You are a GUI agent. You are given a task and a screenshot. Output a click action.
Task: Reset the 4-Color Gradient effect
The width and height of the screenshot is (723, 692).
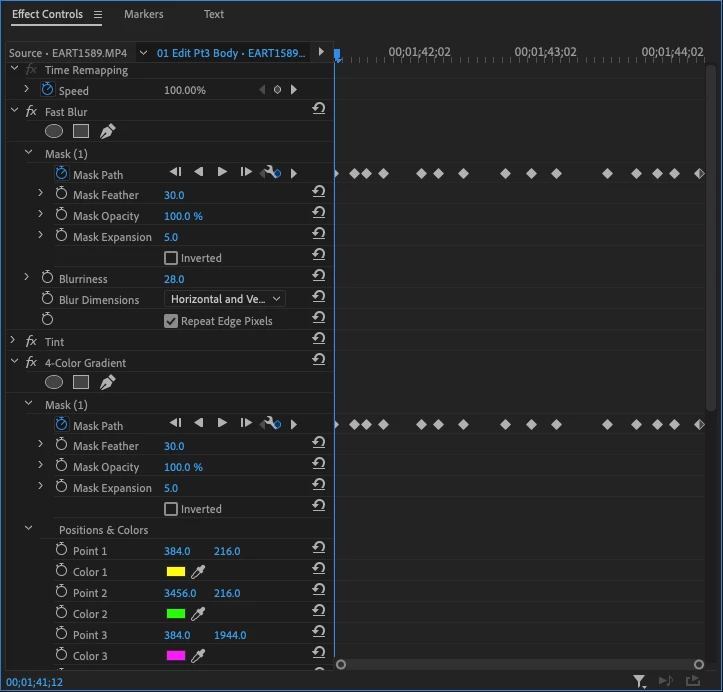[x=319, y=360]
